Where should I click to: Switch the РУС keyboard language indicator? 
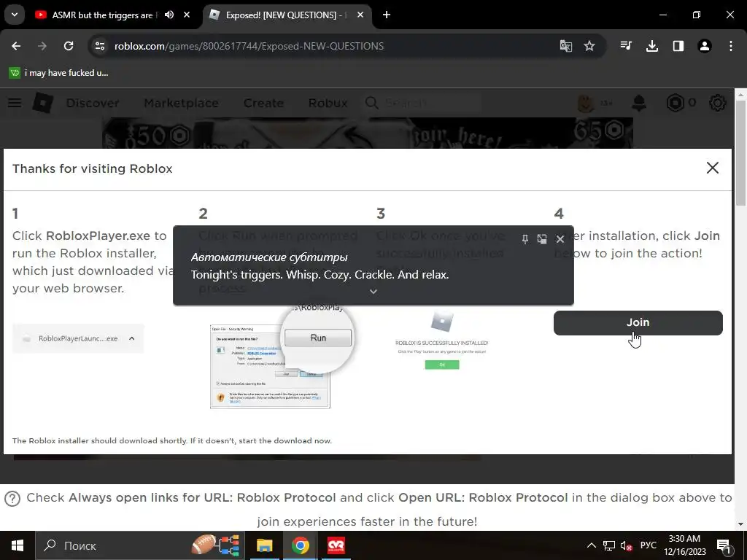(x=648, y=545)
